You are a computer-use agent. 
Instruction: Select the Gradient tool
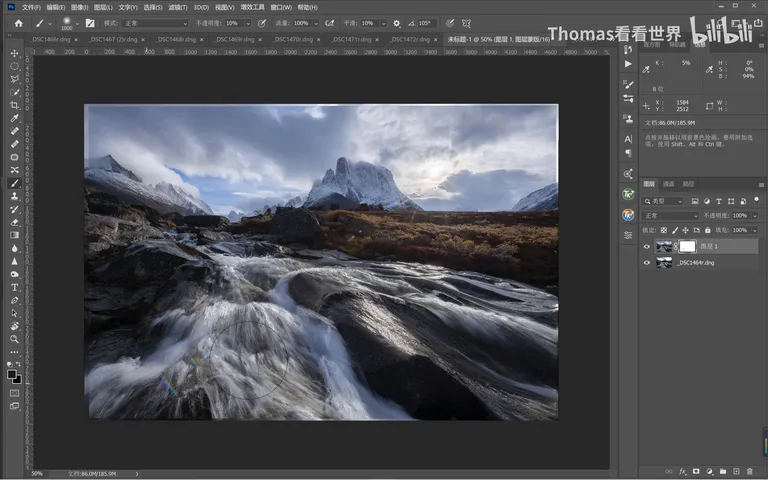[14, 235]
